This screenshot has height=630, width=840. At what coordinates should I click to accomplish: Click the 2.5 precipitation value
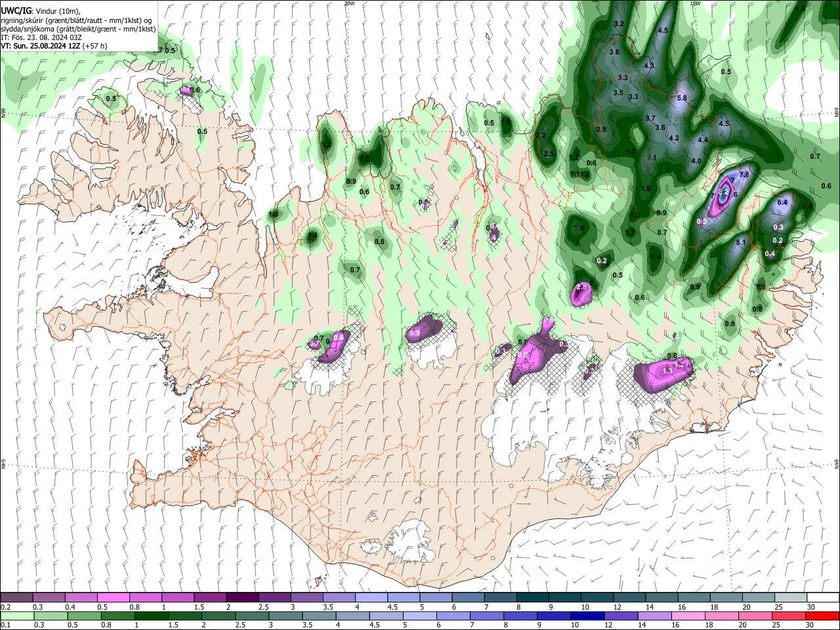tap(549, 154)
